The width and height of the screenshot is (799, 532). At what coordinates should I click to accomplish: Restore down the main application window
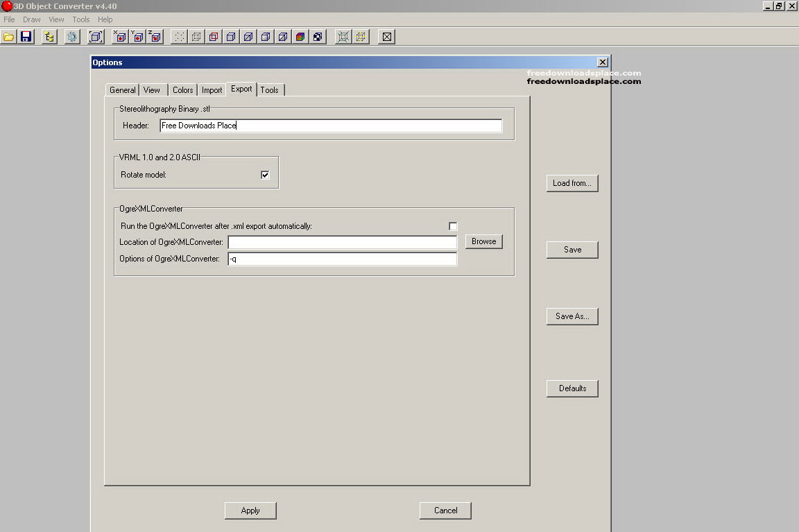[x=779, y=6]
